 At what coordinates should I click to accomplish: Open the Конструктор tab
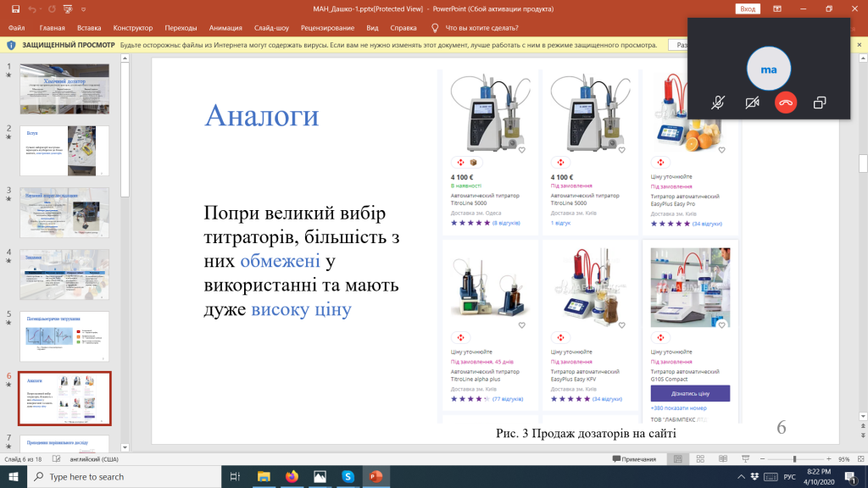click(x=133, y=28)
